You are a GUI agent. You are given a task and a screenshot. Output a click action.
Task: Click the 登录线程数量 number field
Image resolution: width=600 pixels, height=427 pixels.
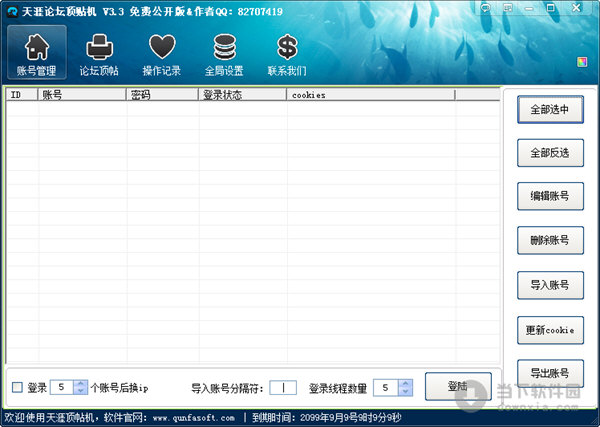click(386, 388)
